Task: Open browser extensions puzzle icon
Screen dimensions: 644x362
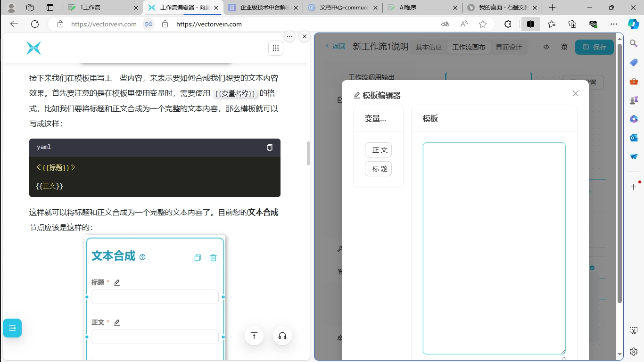Action: click(508, 24)
